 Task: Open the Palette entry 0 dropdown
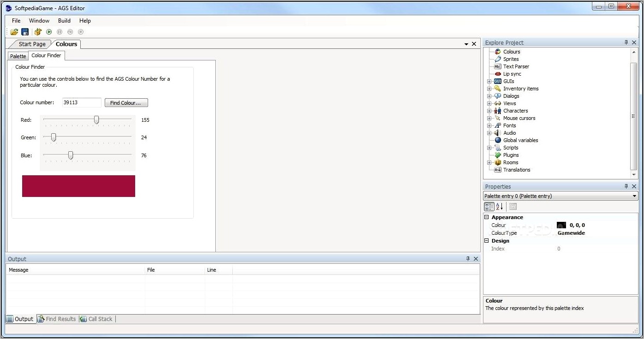coord(634,196)
